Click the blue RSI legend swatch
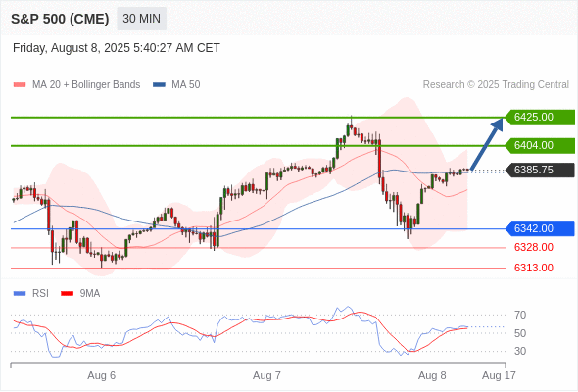 [20, 294]
